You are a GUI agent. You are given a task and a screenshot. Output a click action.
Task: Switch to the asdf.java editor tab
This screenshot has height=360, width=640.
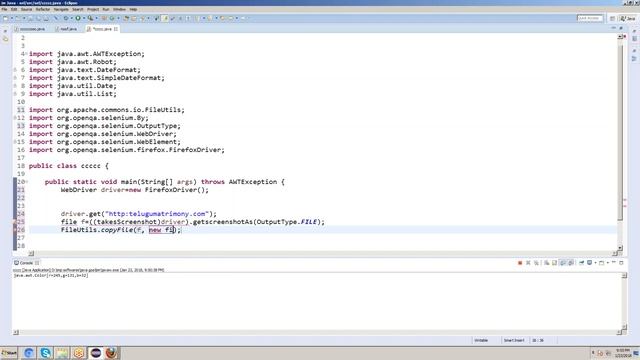tap(66, 29)
